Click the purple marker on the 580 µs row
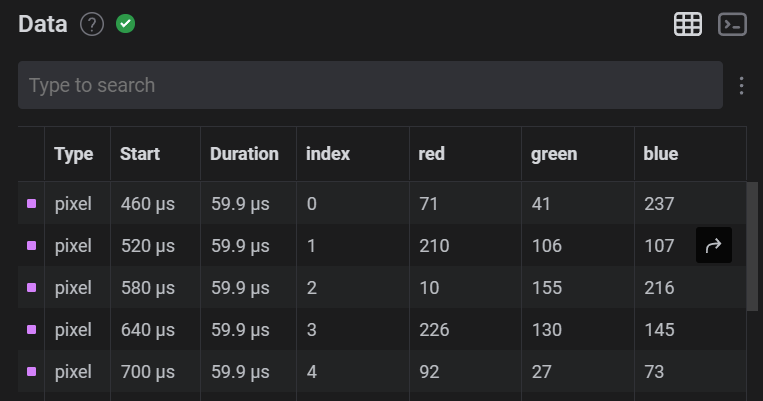763x401 pixels. coord(32,287)
